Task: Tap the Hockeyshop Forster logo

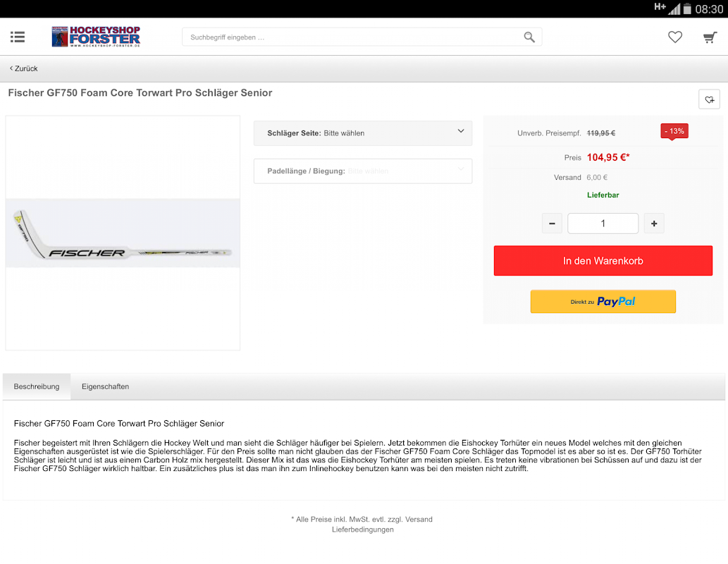Action: [x=96, y=36]
